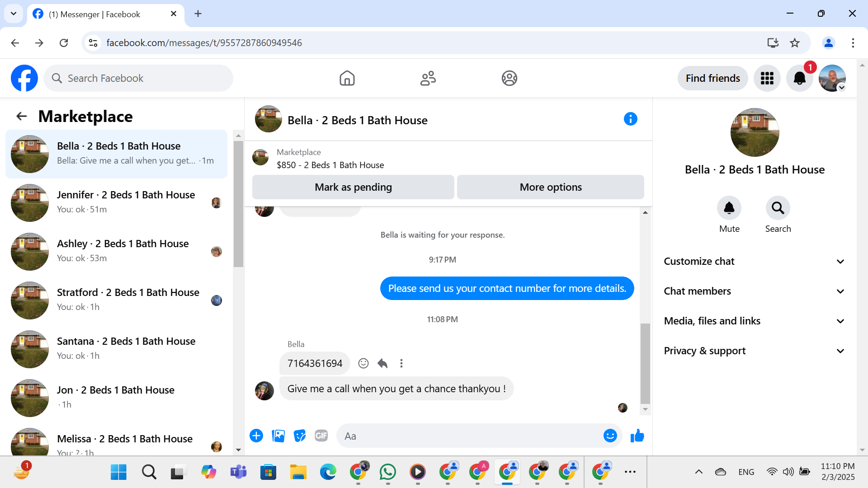Go back from Marketplace chat list
868x488 pixels.
coord(22,116)
